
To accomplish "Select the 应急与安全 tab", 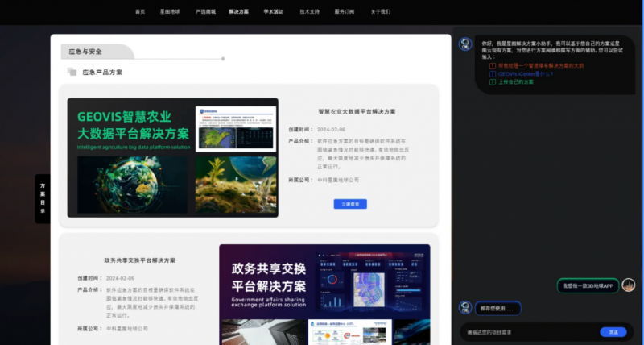I will pyautogui.click(x=97, y=52).
